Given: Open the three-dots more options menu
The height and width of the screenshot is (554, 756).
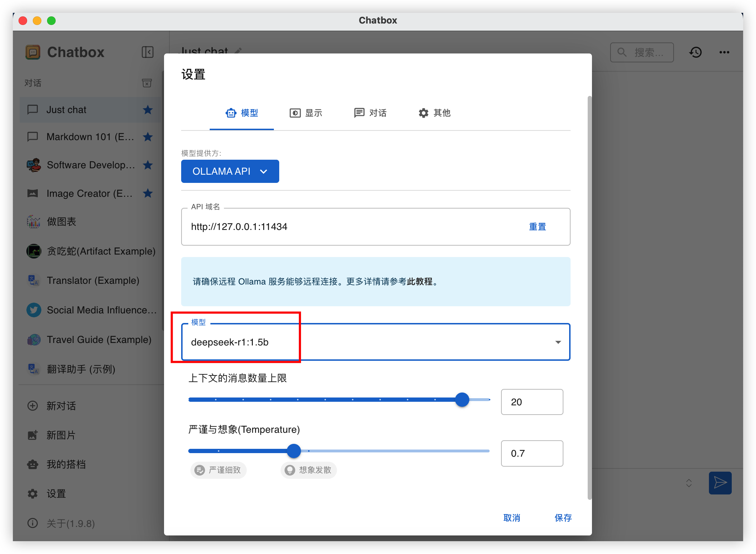Looking at the screenshot, I should click(724, 52).
